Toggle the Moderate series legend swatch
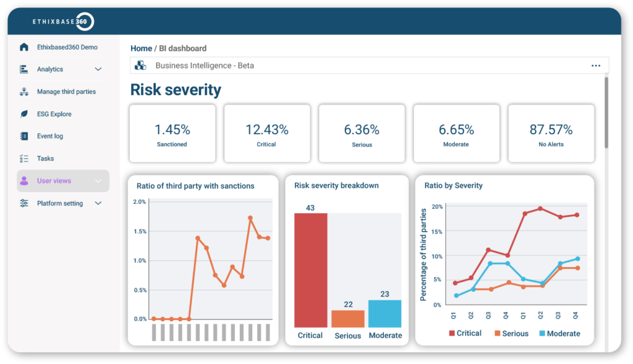Screen dimensions: 633x364 click(542, 333)
